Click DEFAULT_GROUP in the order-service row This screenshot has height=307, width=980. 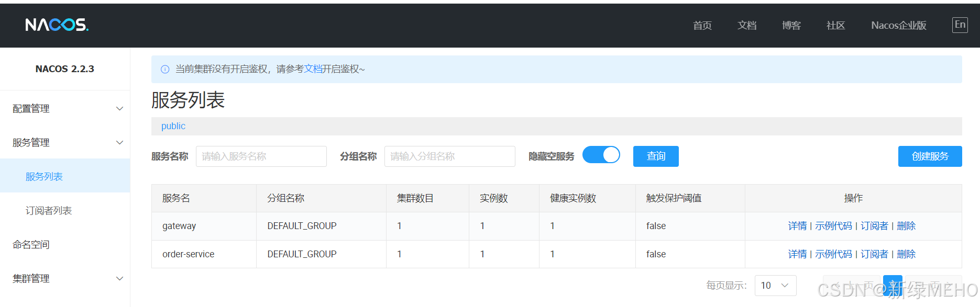[302, 254]
